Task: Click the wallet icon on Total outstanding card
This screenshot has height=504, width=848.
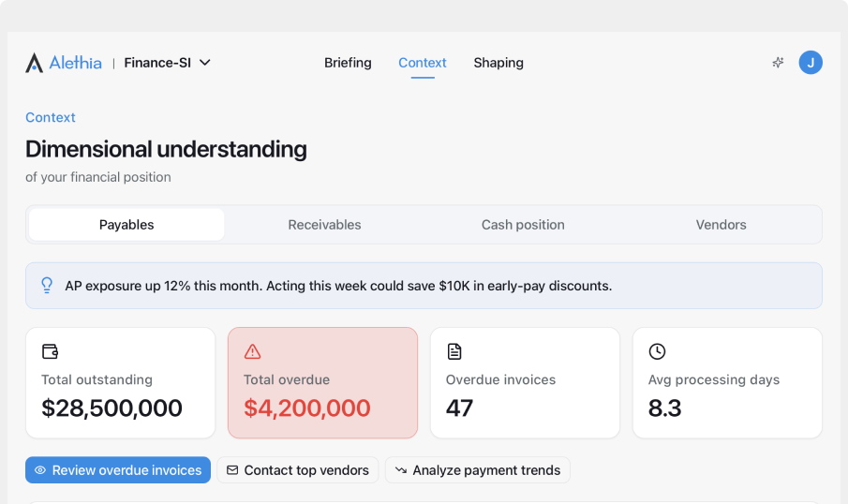Action: click(x=51, y=351)
